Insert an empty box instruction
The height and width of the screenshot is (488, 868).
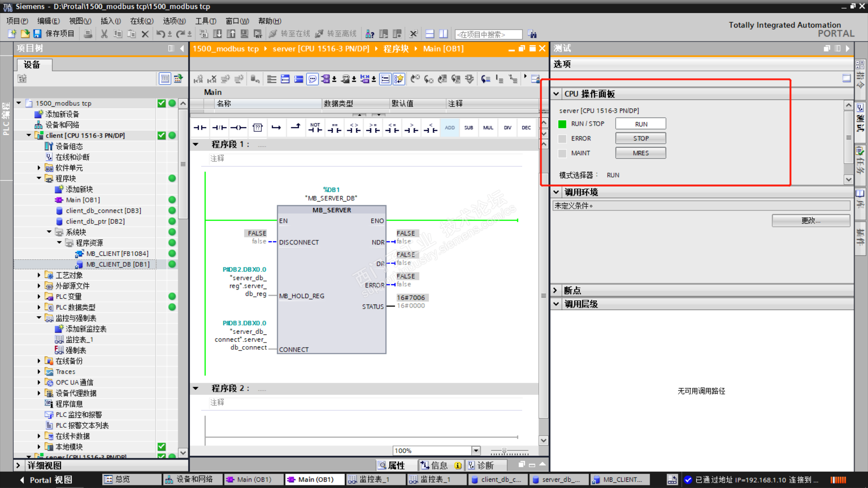click(x=258, y=128)
